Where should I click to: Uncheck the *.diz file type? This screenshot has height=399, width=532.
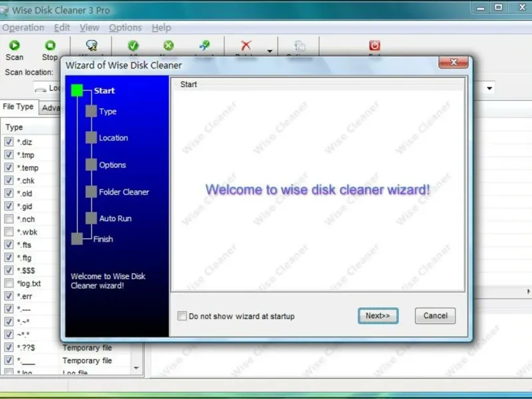point(9,142)
